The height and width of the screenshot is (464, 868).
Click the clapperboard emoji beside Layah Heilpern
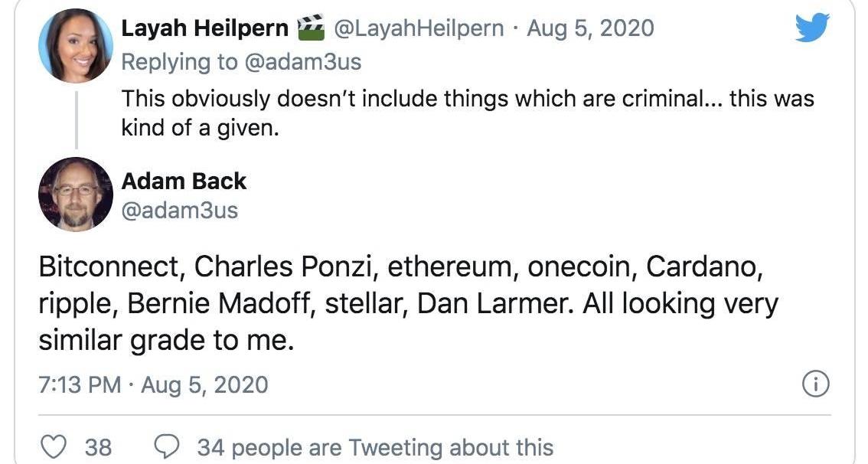click(x=311, y=28)
